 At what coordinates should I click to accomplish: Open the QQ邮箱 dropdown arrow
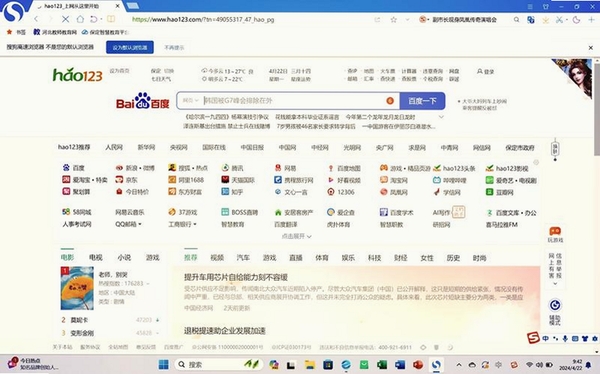point(140,224)
